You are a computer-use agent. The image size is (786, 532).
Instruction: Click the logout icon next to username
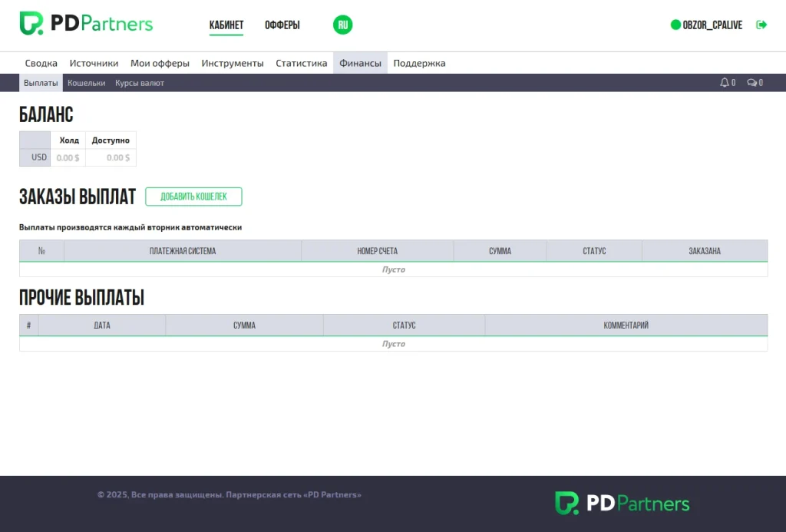761,25
